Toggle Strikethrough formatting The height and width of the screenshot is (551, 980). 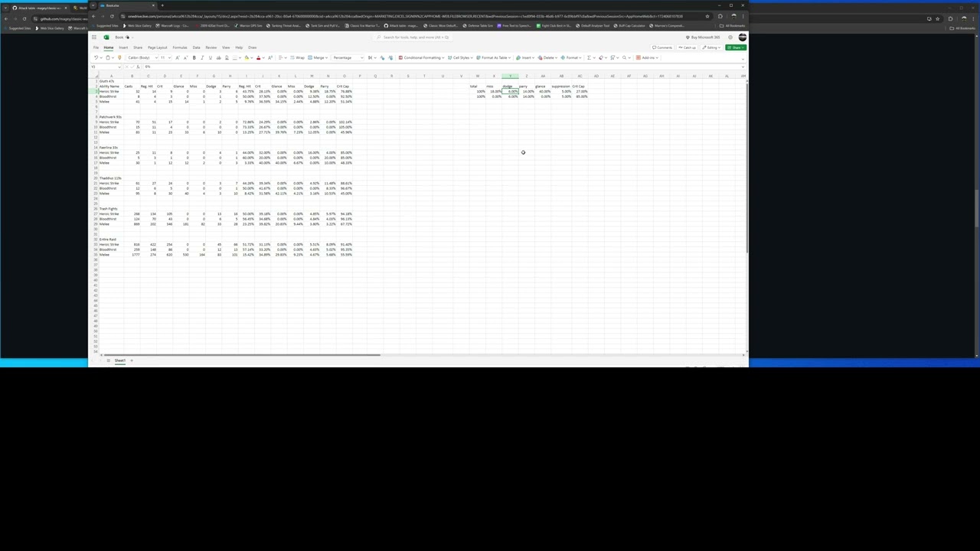(x=219, y=57)
